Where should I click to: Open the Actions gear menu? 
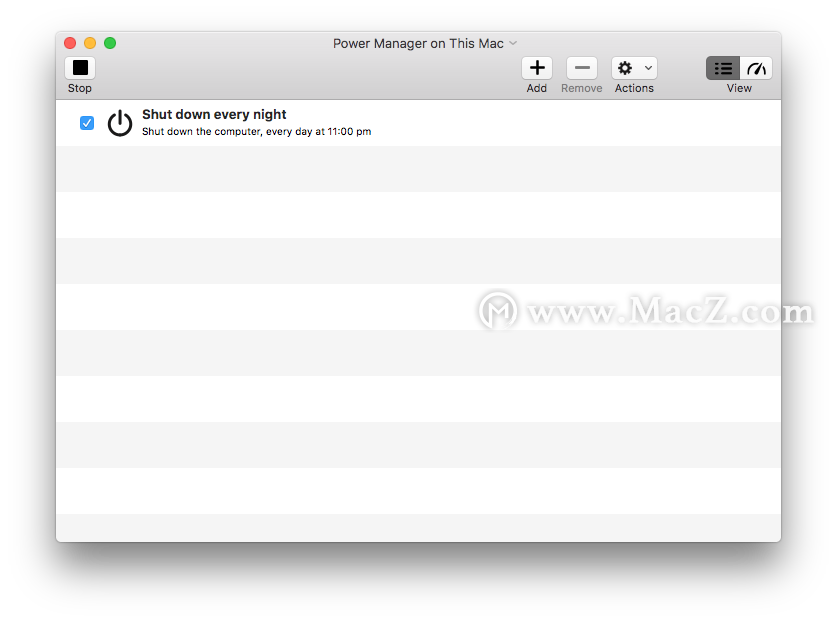(634, 68)
